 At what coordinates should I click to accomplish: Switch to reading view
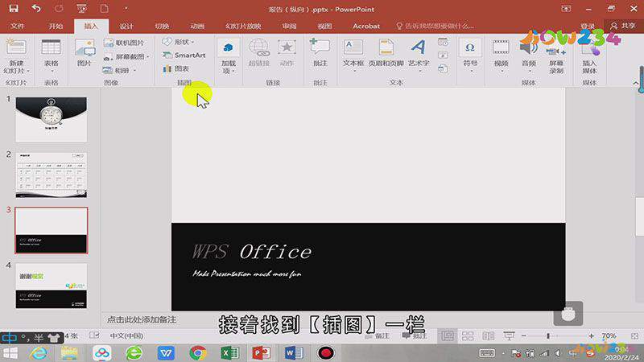click(489, 336)
